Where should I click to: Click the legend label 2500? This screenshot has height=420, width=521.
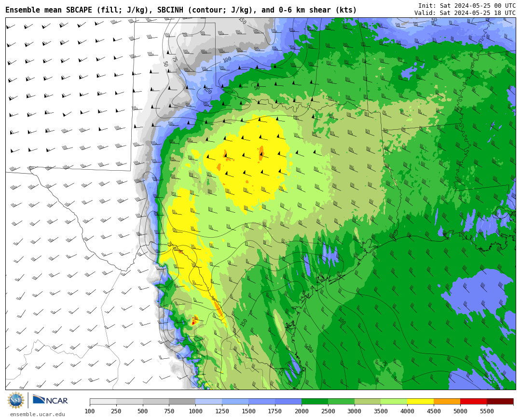tap(328, 411)
